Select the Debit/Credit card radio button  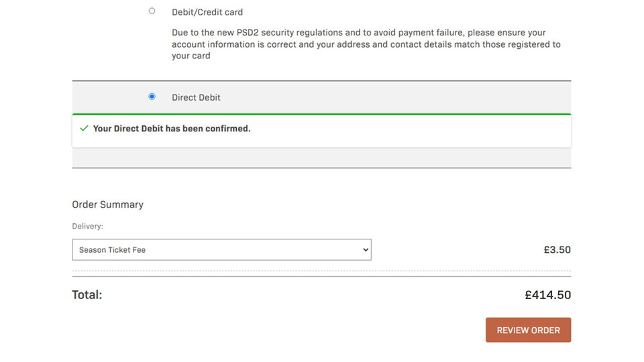pyautogui.click(x=152, y=11)
